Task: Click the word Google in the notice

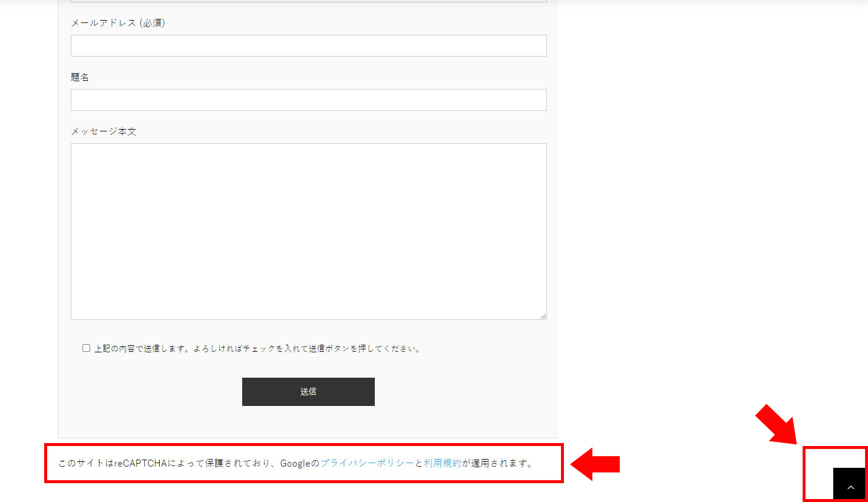Action: 295,463
